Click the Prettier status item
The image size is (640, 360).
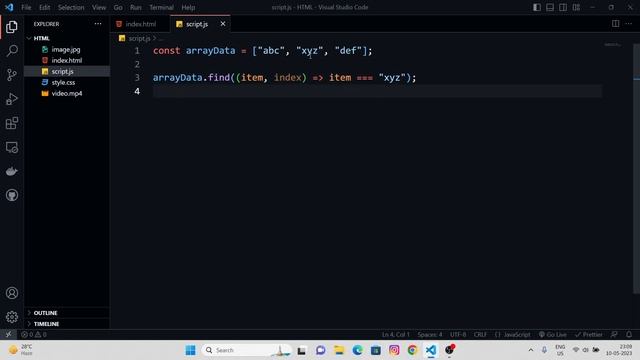[589, 334]
